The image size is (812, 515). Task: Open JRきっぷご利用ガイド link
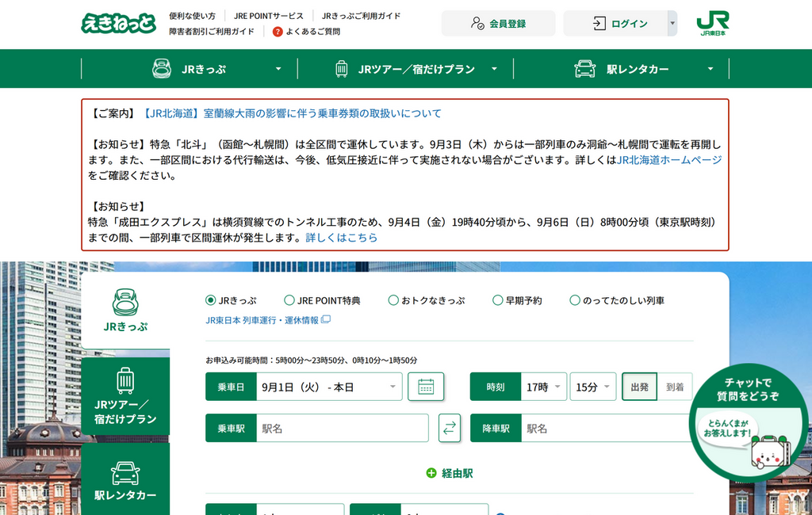pyautogui.click(x=361, y=16)
